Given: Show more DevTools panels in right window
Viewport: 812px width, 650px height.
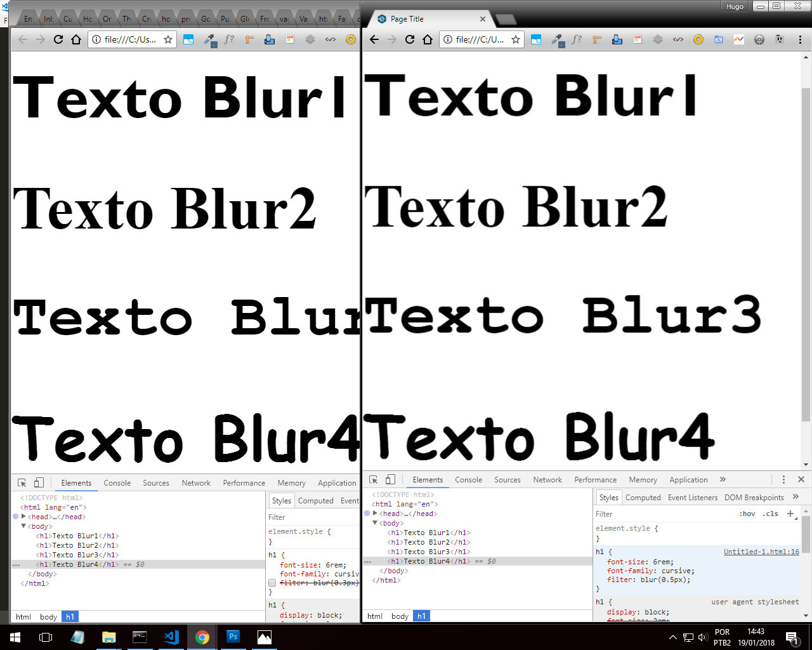Looking at the screenshot, I should [x=723, y=479].
